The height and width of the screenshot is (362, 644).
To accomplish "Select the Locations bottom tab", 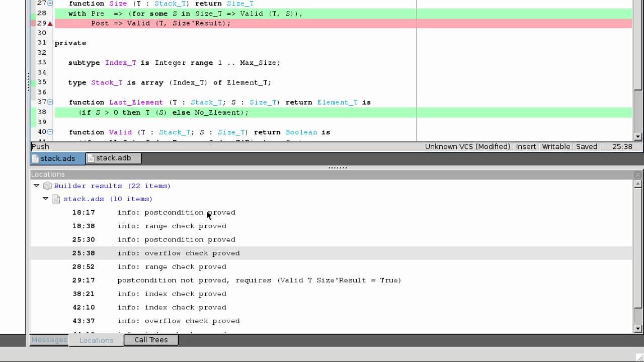I will point(96,340).
